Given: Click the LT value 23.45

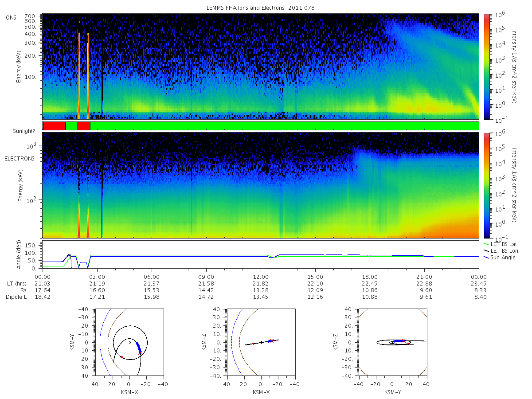Looking at the screenshot, I should [x=479, y=283].
